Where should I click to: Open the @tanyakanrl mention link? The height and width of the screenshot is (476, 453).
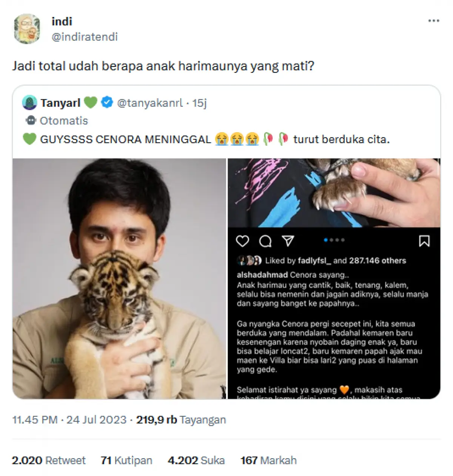click(x=149, y=102)
